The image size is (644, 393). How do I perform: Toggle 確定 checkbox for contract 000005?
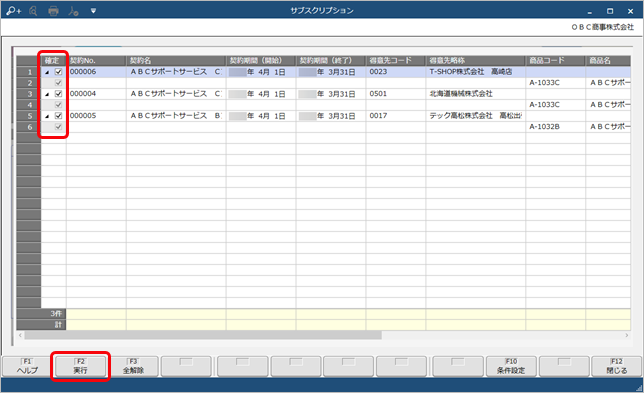click(58, 116)
